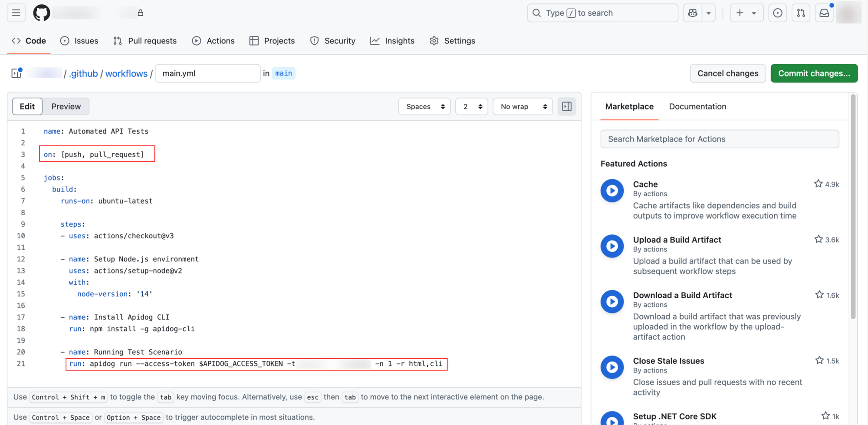This screenshot has width=868, height=425.
Task: Open the Spaces indent mode dropdown
Action: pyautogui.click(x=424, y=106)
